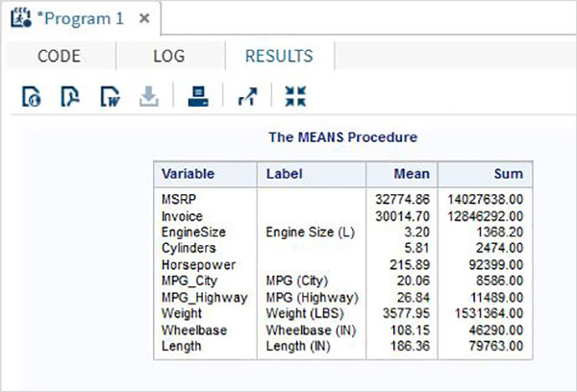Select the RESULTS tab
Viewport: 577px width, 392px height.
pos(278,56)
